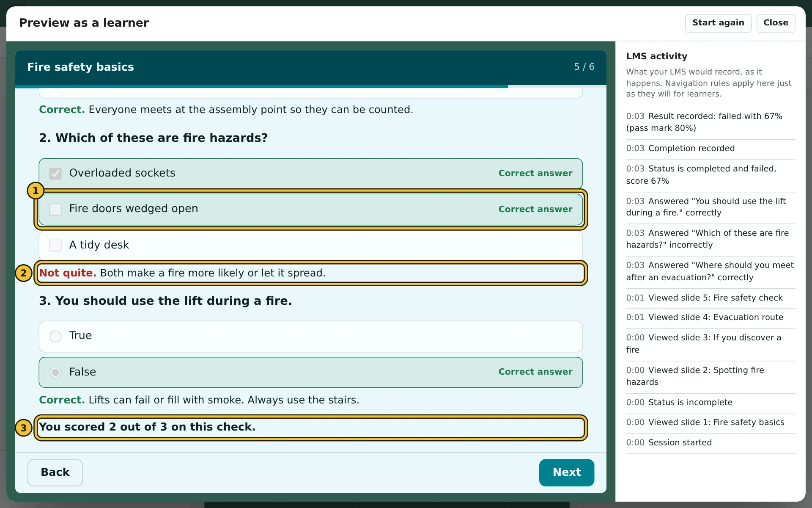
Task: Select log entry Viewed slide 3: If you discover a fire
Action: pyautogui.click(x=710, y=344)
